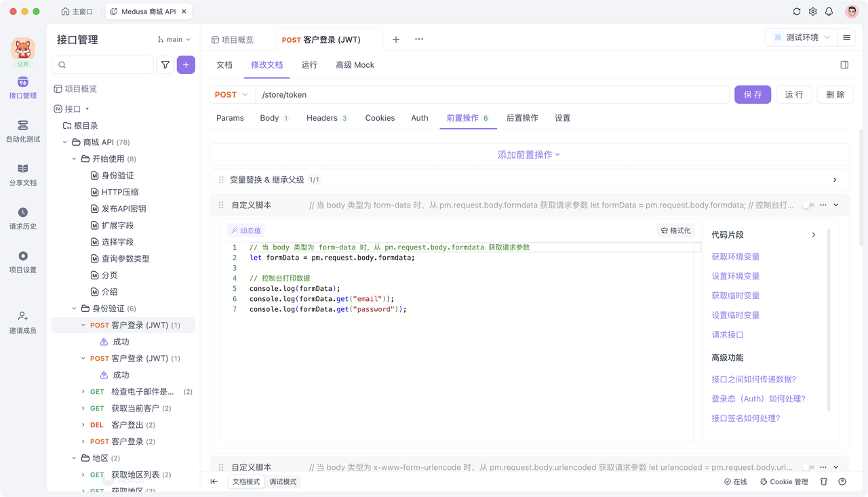Open the tab bar more options ellipsis
Screen dimensions: 868x497
coord(419,39)
